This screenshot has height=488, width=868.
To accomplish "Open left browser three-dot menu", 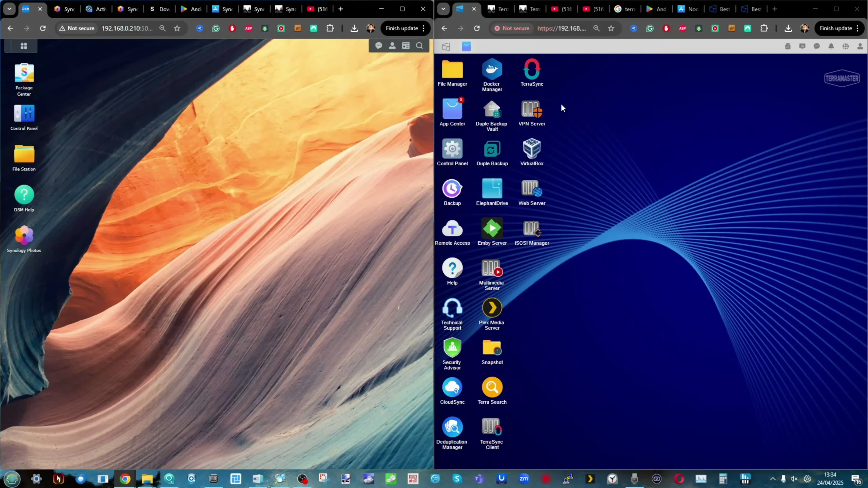I will [x=423, y=28].
